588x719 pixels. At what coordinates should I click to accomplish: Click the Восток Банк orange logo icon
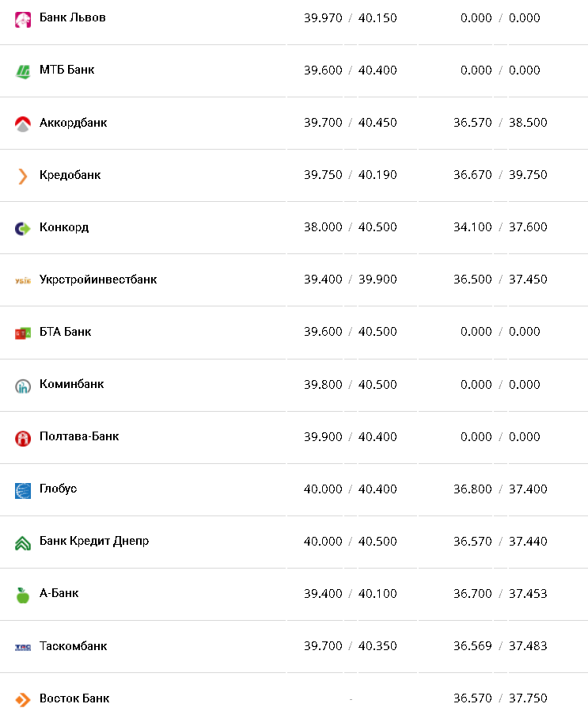pyautogui.click(x=23, y=700)
